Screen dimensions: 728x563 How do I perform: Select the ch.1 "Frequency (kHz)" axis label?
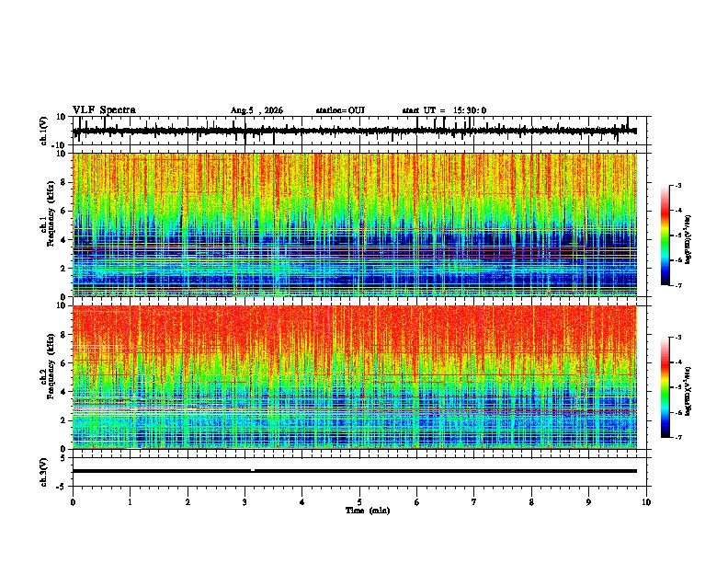tap(51, 213)
